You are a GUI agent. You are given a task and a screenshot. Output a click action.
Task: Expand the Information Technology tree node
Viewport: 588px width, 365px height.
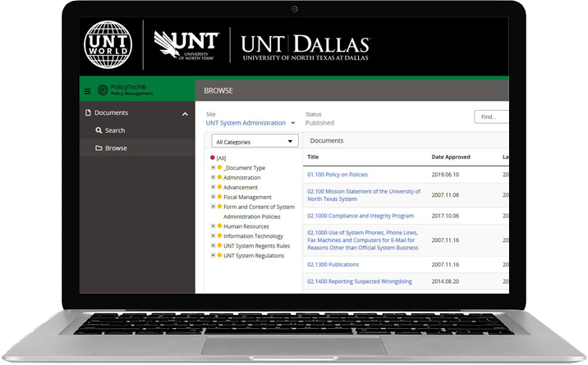213,235
